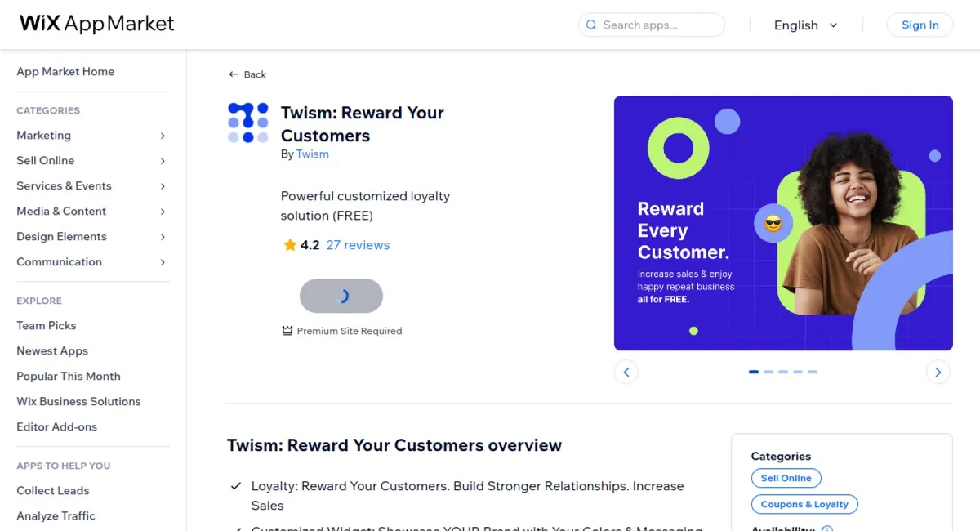Open App Market Home
Viewport: 980px width, 531px height.
point(65,72)
